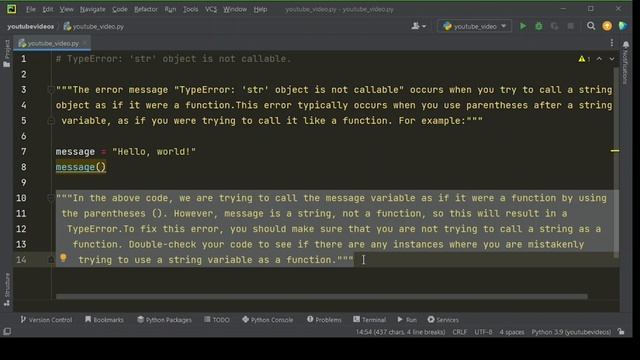This screenshot has height=360, width=640.
Task: Open the editor tabs options menu
Action: click(611, 43)
